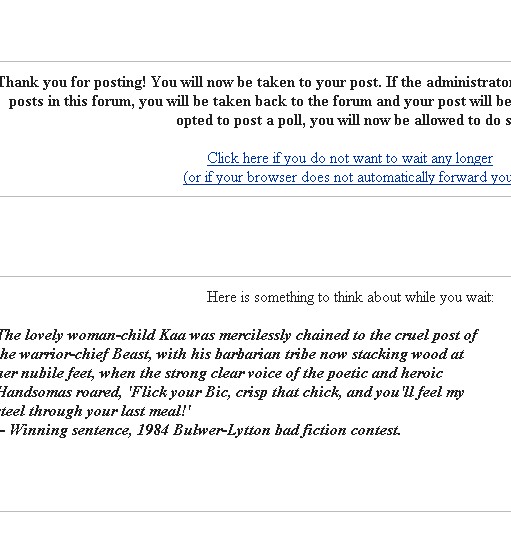Click the horizontal rule above the thank-you message

click(255, 62)
